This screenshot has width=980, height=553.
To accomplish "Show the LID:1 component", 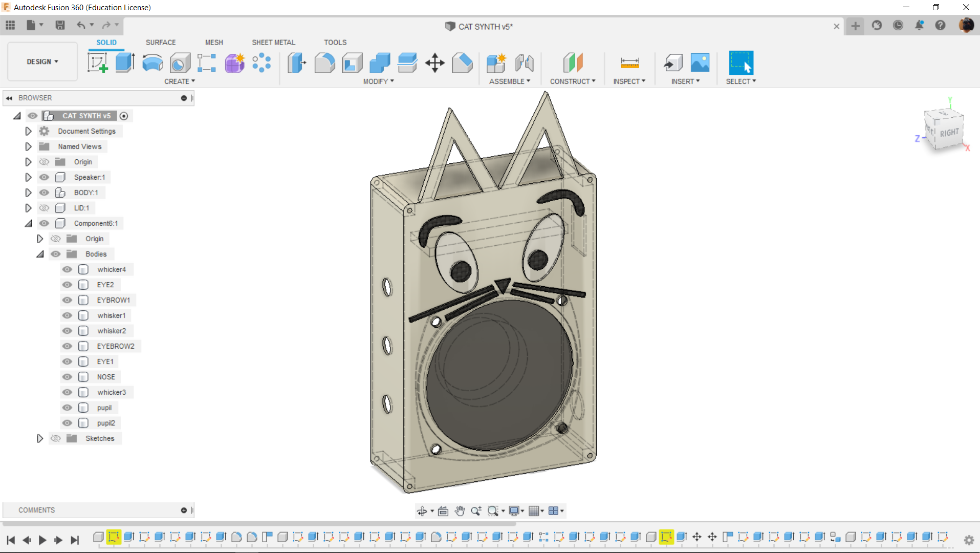I will (x=45, y=208).
